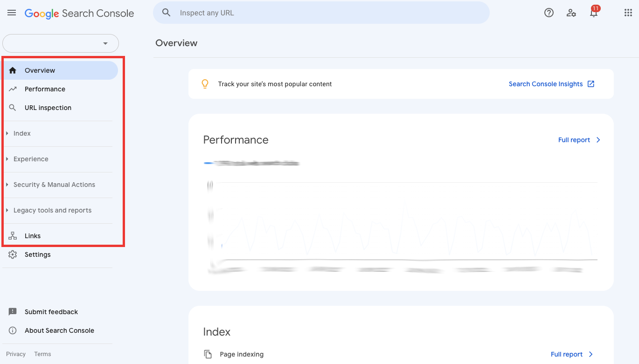639x364 pixels.
Task: Go to URL inspection in sidebar
Action: click(48, 108)
